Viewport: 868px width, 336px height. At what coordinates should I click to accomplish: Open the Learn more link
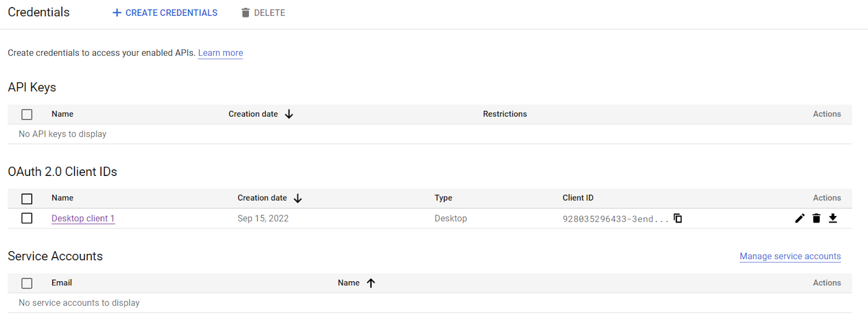220,53
